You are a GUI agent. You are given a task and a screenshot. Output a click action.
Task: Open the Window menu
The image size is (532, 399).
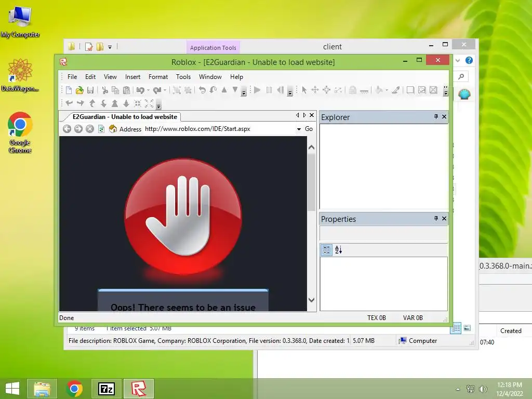click(210, 77)
